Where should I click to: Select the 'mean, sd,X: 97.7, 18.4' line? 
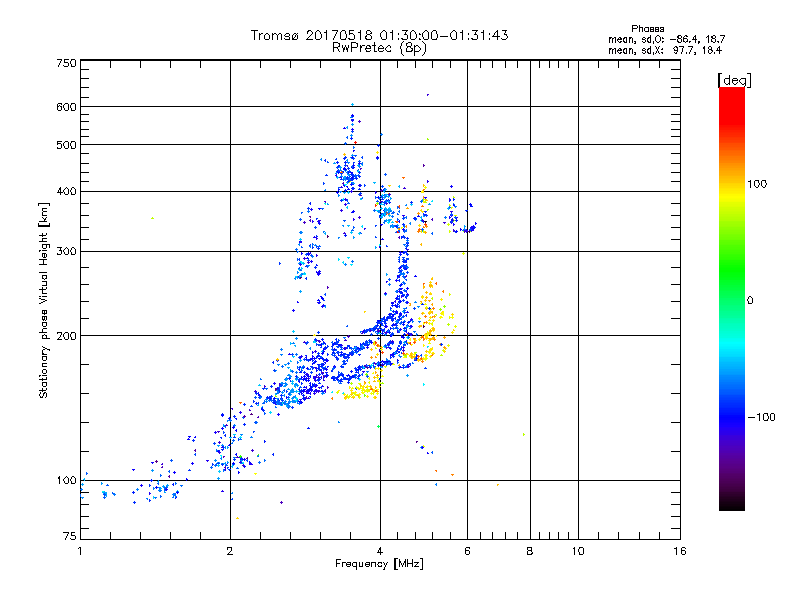[x=665, y=50]
